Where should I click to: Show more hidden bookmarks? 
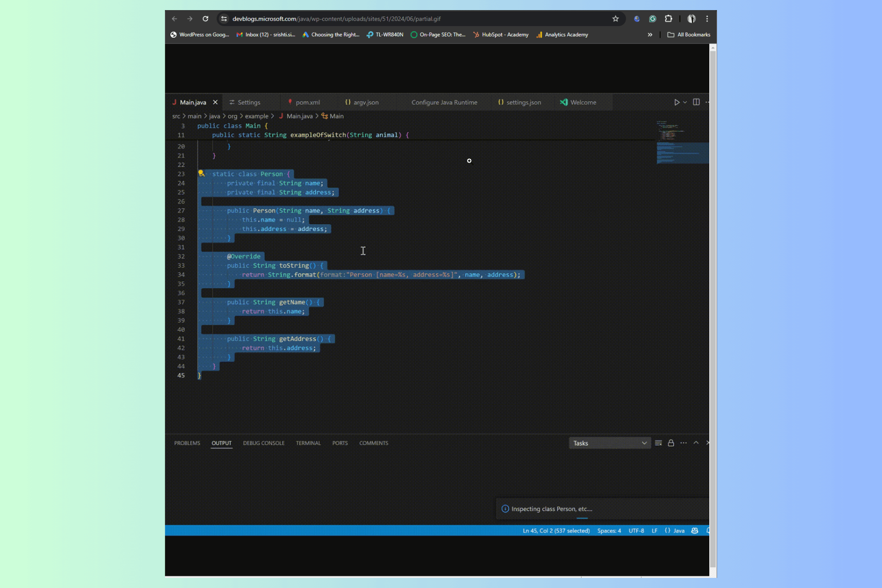pyautogui.click(x=650, y=34)
